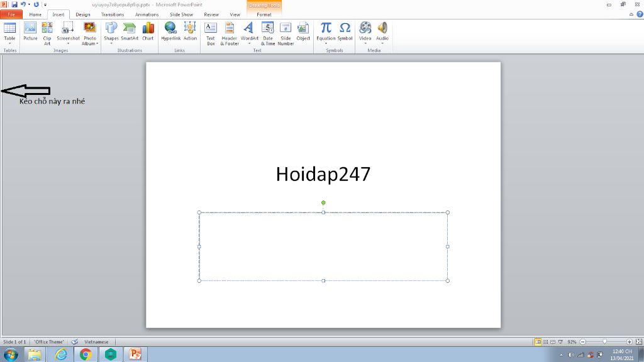The width and height of the screenshot is (644, 362).
Task: Switch to Reading View
Action: 553,341
